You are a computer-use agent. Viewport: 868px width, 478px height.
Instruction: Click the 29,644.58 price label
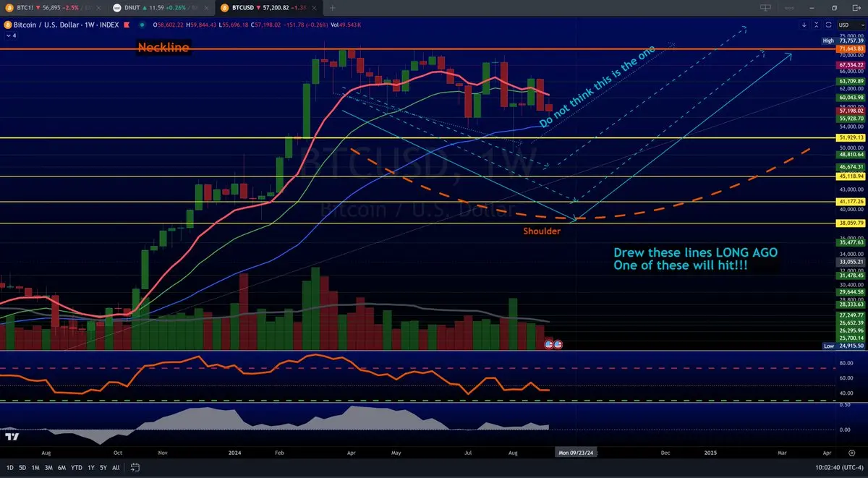point(851,291)
